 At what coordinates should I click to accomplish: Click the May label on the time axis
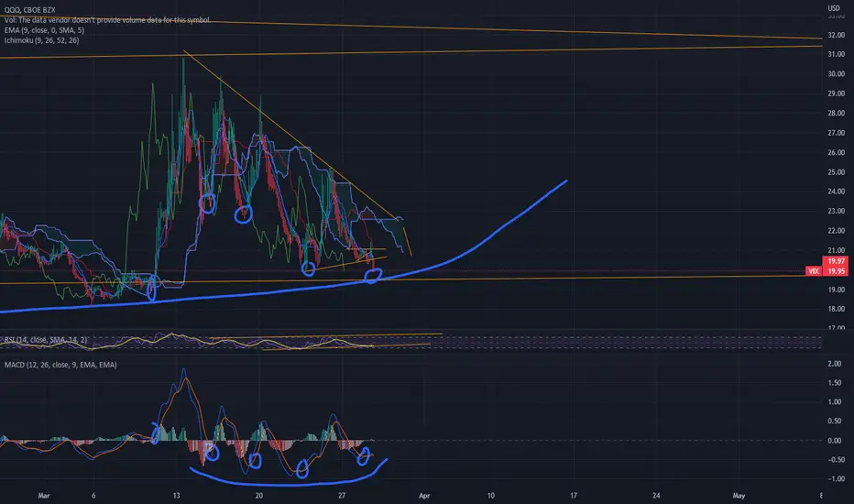click(x=739, y=496)
